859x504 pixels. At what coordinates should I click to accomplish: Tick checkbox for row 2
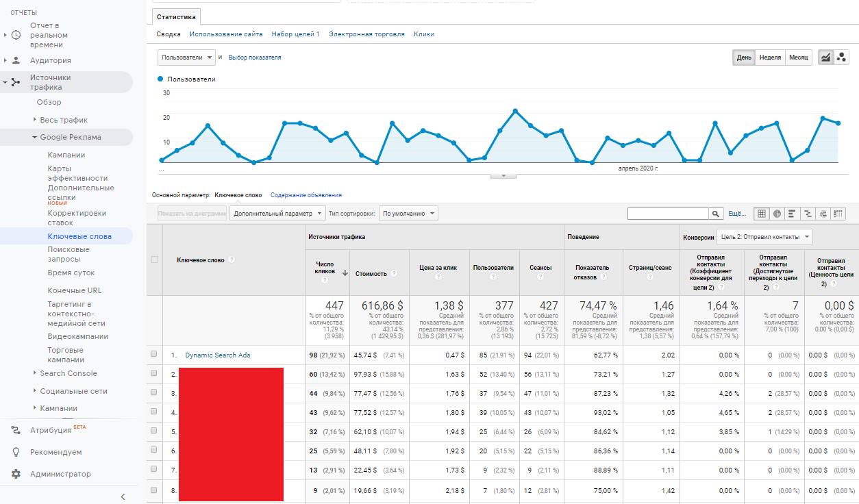[x=154, y=373]
